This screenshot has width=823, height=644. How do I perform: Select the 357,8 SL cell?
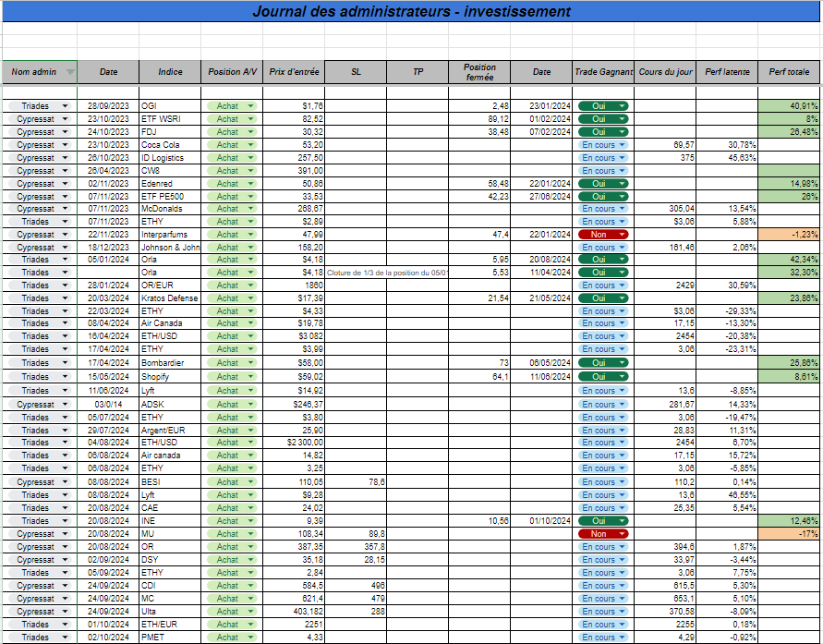click(356, 547)
